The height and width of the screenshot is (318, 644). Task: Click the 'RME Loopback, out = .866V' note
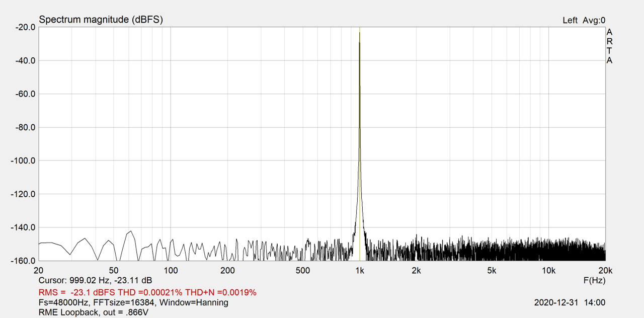point(94,312)
